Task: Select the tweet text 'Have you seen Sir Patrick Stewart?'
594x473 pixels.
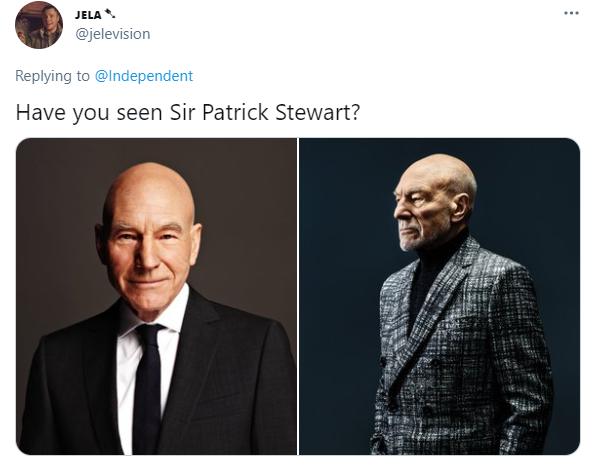Action: coord(188,112)
